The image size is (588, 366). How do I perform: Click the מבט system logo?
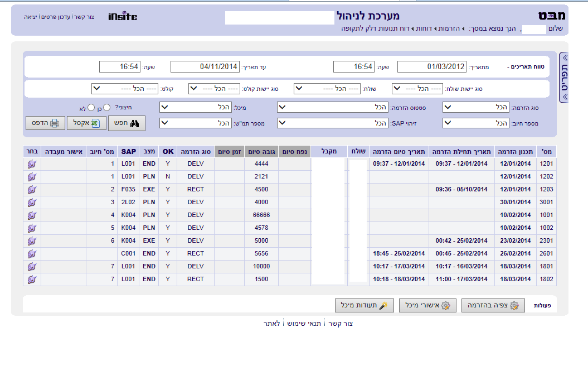(552, 16)
